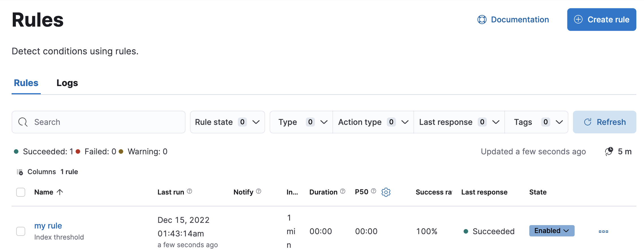
Task: Click the Succeeded: 1 status summary
Action: coord(44,151)
